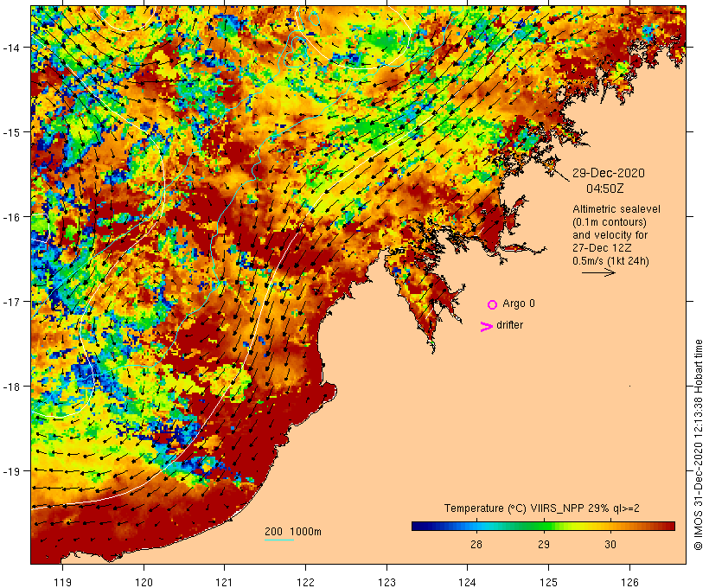Image resolution: width=709 pixels, height=588 pixels.
Task: Click longitude axis label 122
Action: pos(306,582)
